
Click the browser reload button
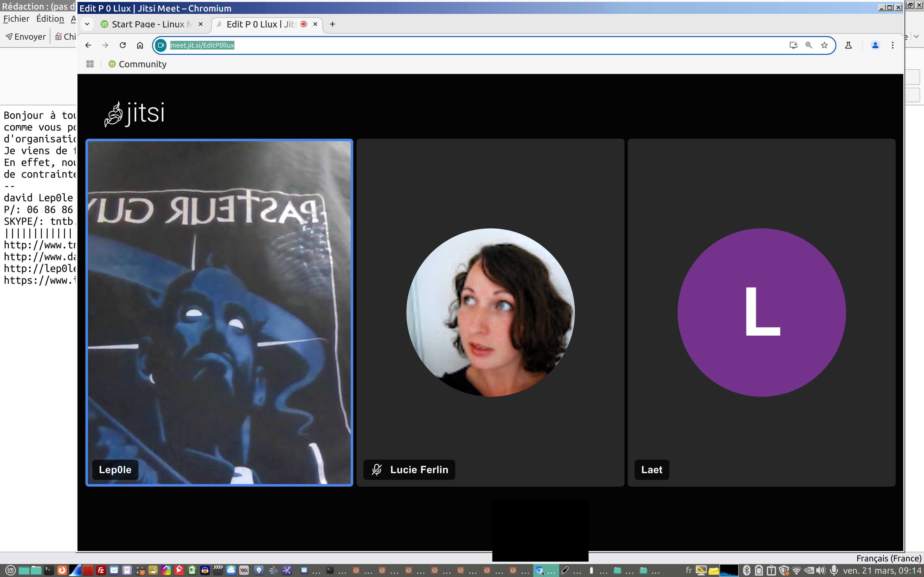tap(122, 45)
